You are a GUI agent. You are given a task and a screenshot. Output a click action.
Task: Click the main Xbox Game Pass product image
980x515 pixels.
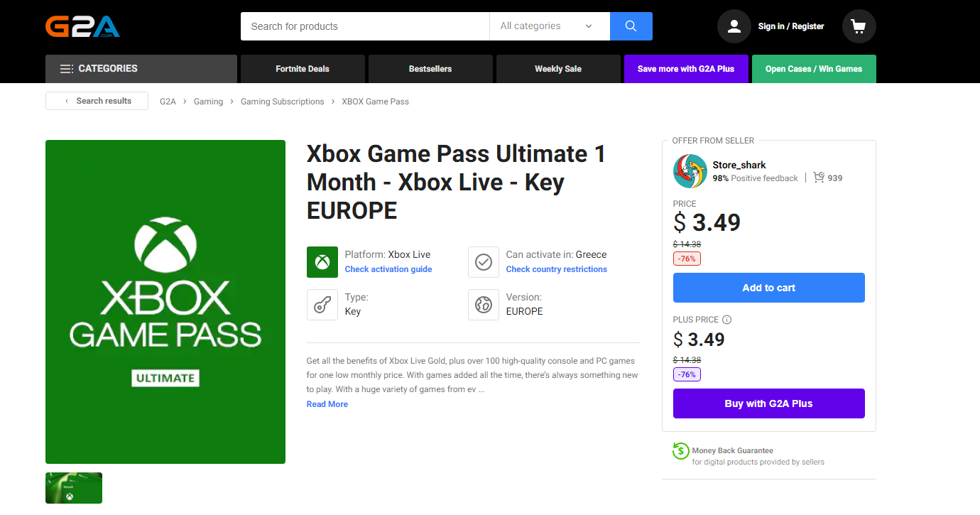(x=165, y=302)
